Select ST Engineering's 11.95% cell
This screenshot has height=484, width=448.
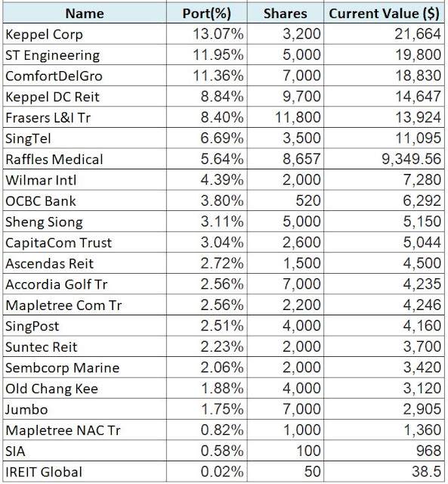206,54
